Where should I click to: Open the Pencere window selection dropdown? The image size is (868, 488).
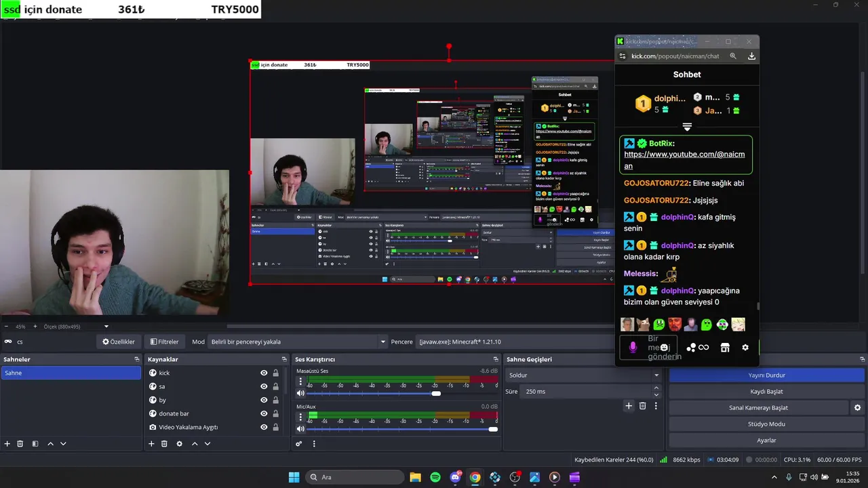pyautogui.click(x=515, y=342)
